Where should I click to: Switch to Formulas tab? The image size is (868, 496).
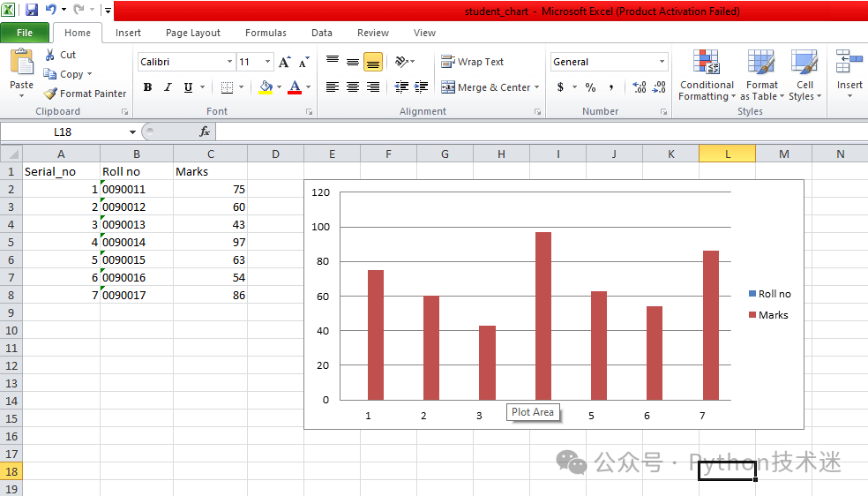[266, 33]
